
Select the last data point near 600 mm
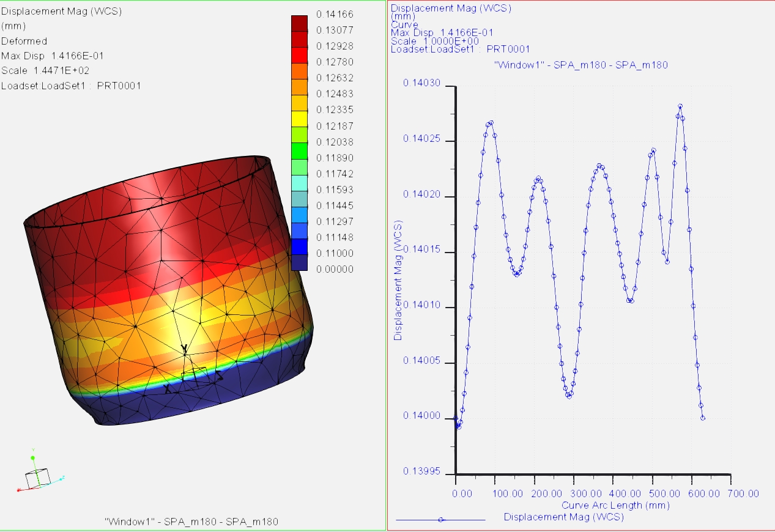click(702, 419)
